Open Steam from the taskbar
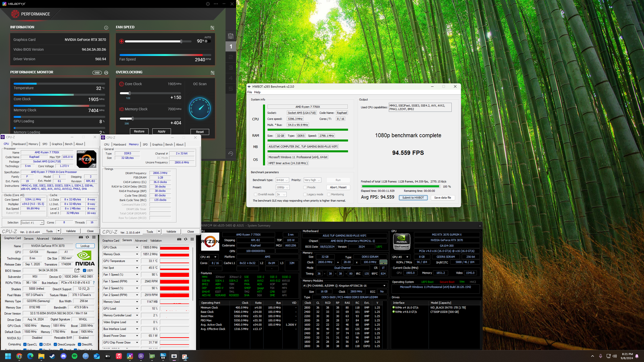 point(52,356)
